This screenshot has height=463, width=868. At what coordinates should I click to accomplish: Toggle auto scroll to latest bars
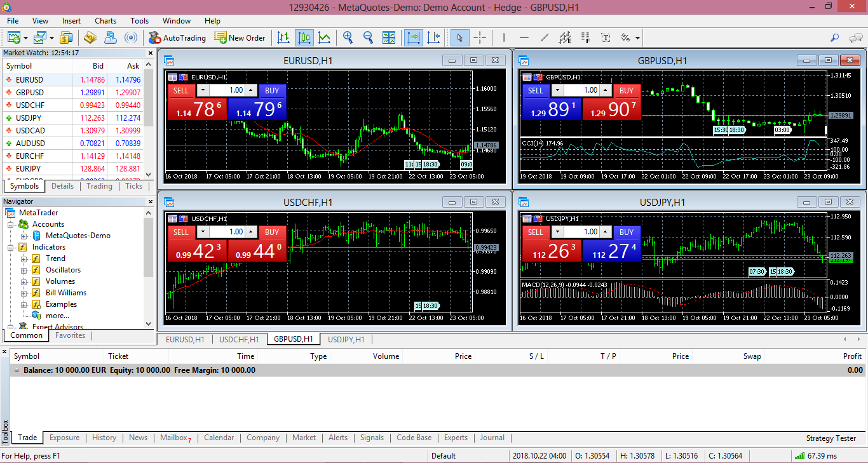(413, 38)
